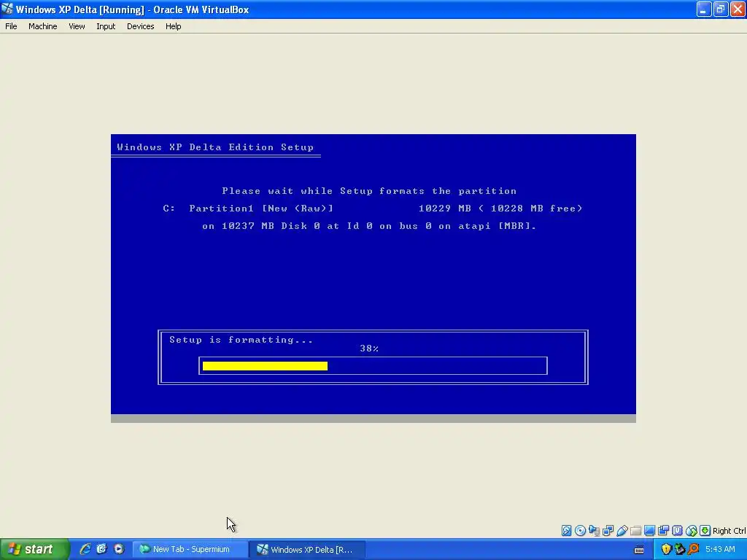Image resolution: width=747 pixels, height=560 pixels.
Task: Click the shared folders status icon
Action: click(x=635, y=531)
